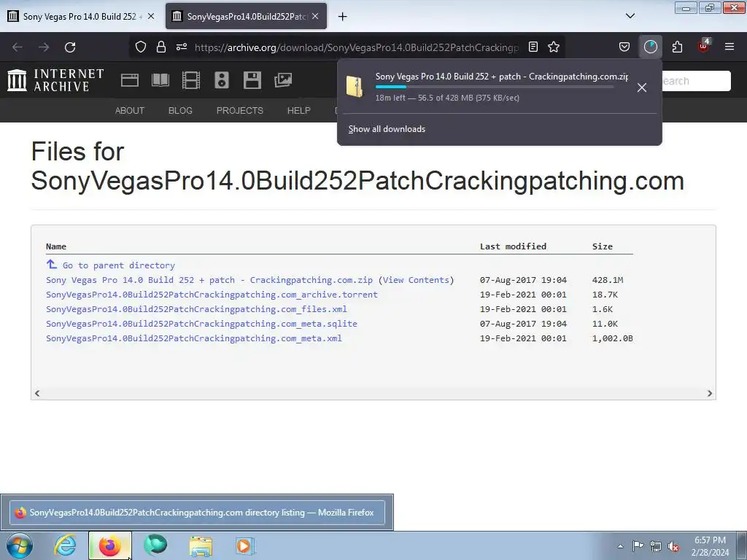This screenshot has height=560, width=747.
Task: Open the extensions puzzle icon
Action: coord(677,47)
